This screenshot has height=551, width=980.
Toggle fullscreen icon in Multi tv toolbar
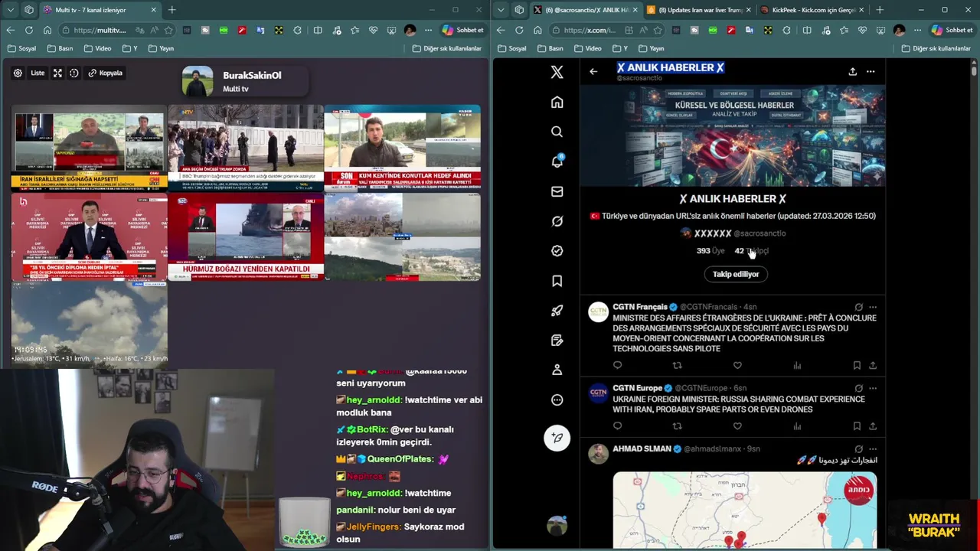tap(57, 73)
